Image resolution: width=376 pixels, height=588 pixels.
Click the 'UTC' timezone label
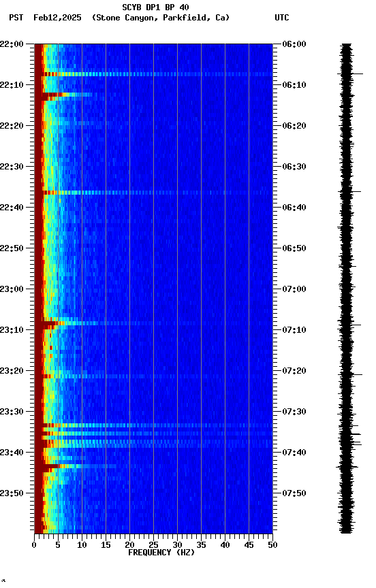coord(282,18)
